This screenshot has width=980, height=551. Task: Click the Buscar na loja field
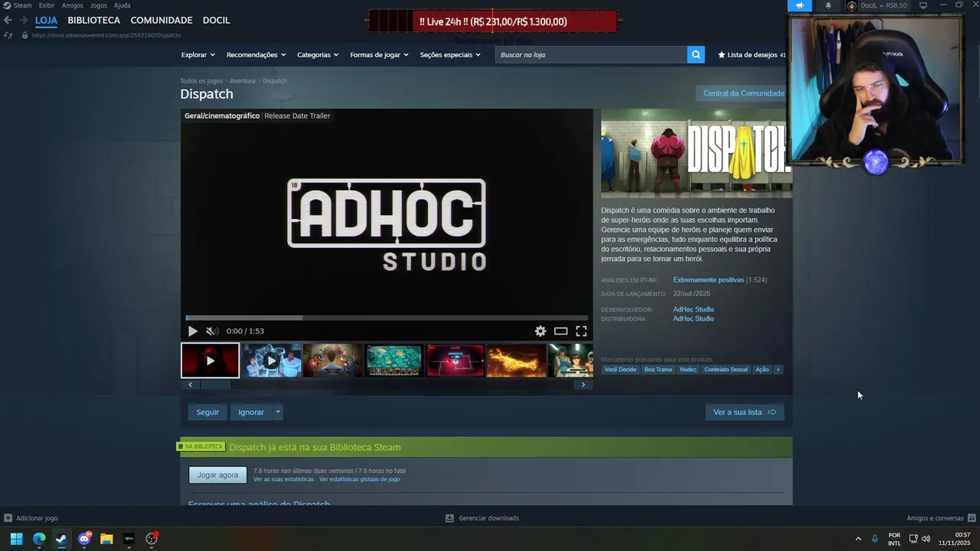(591, 54)
